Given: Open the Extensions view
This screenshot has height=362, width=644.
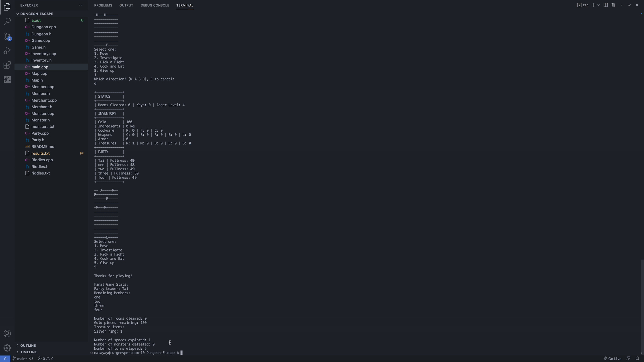Looking at the screenshot, I should pos(7,65).
